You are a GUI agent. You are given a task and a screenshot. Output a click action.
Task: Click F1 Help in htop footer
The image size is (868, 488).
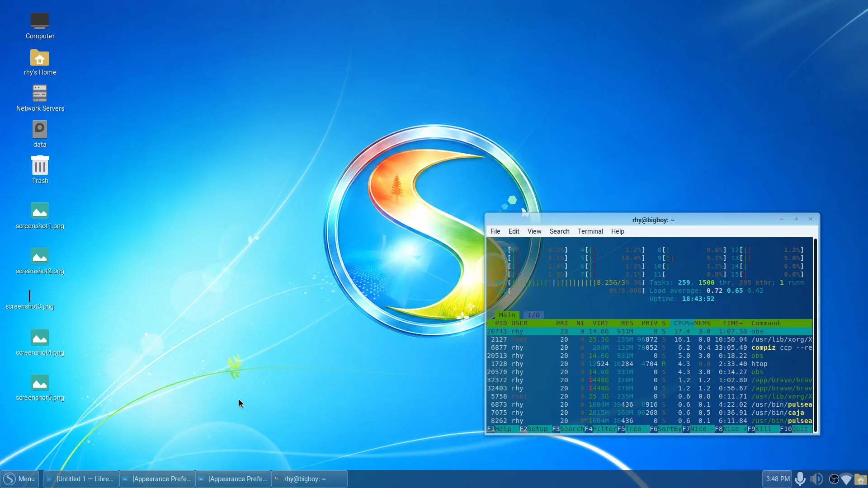coord(503,429)
